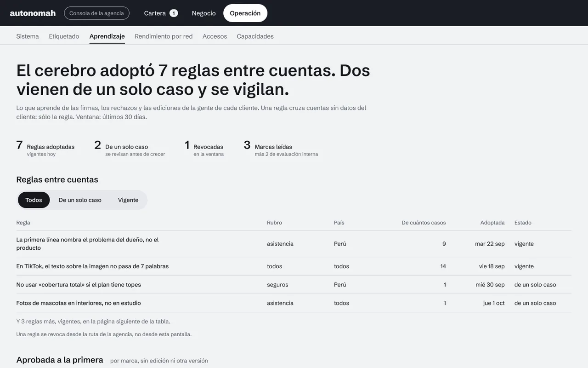
Task: Click the 'Reglas entre cuentas' heading
Action: [x=57, y=179]
